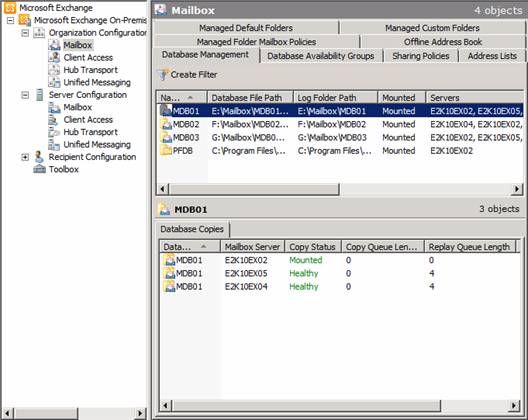Expand the Recipient Configuration node
This screenshot has height=420, width=528.
tap(25, 157)
